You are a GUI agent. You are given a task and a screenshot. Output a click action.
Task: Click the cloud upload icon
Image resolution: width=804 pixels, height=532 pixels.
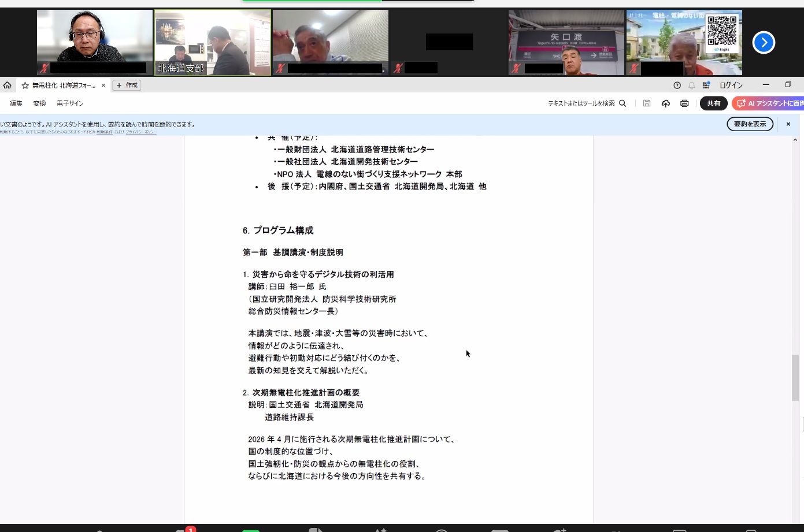tap(666, 103)
